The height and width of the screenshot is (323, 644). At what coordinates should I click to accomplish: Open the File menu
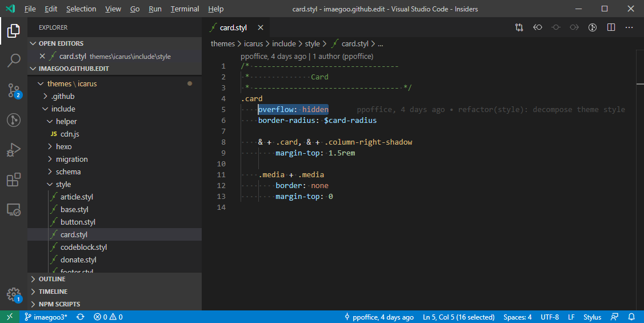click(30, 9)
